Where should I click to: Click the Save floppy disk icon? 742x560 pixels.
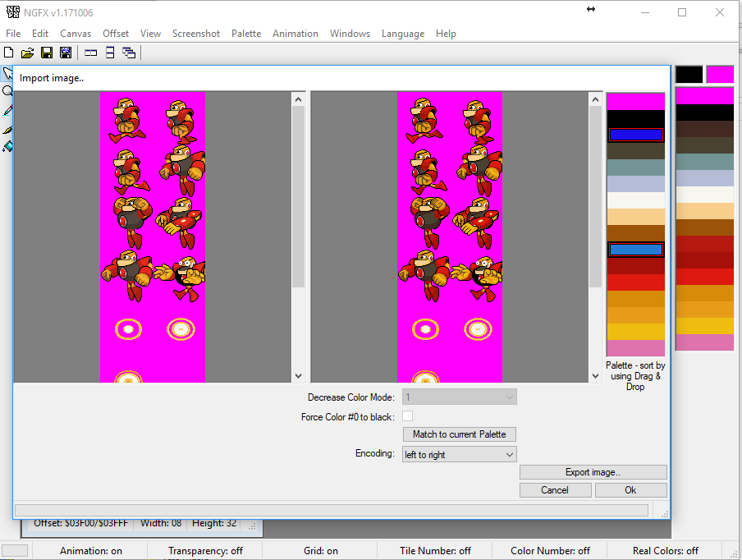pos(47,53)
